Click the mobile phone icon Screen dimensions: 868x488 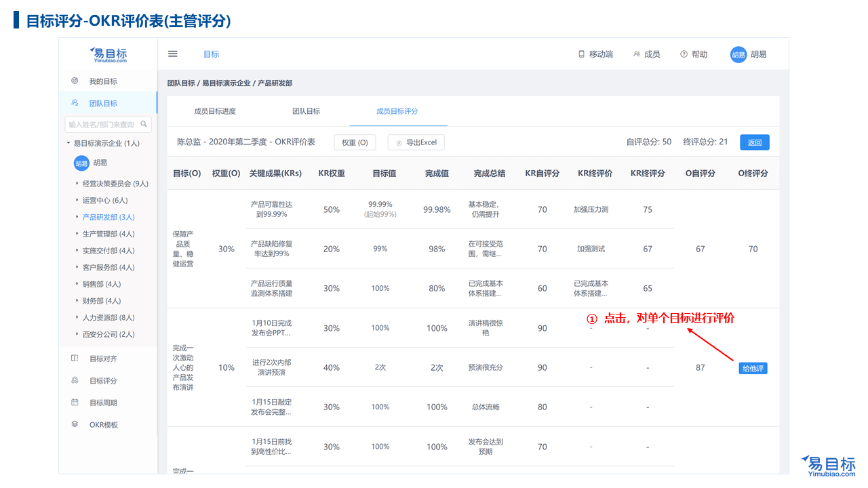tap(581, 54)
